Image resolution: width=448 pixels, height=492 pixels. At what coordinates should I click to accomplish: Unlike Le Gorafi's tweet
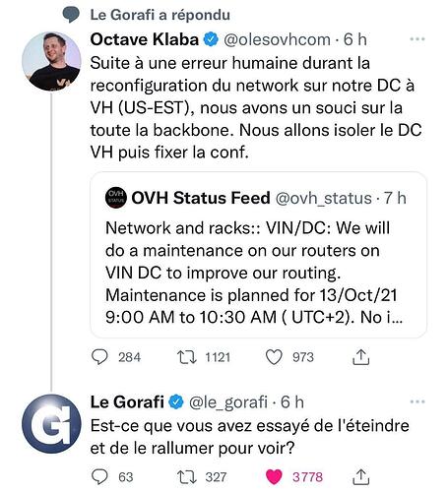274,477
